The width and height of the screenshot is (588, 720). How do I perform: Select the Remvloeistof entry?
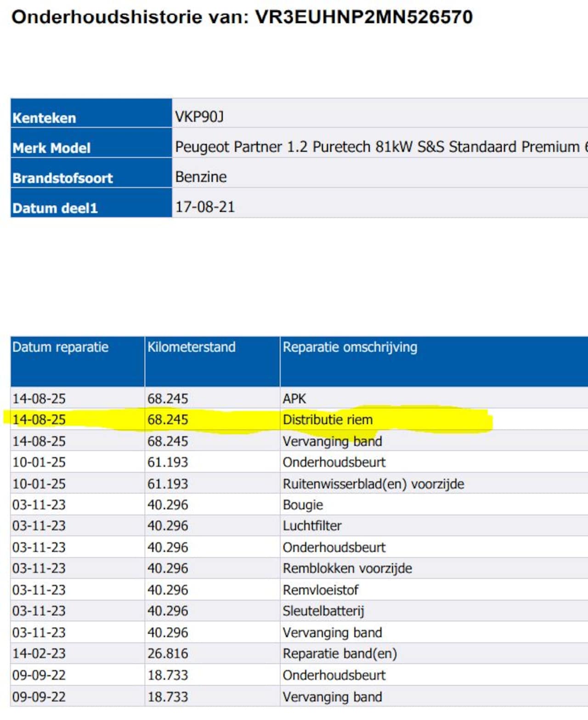pyautogui.click(x=320, y=590)
